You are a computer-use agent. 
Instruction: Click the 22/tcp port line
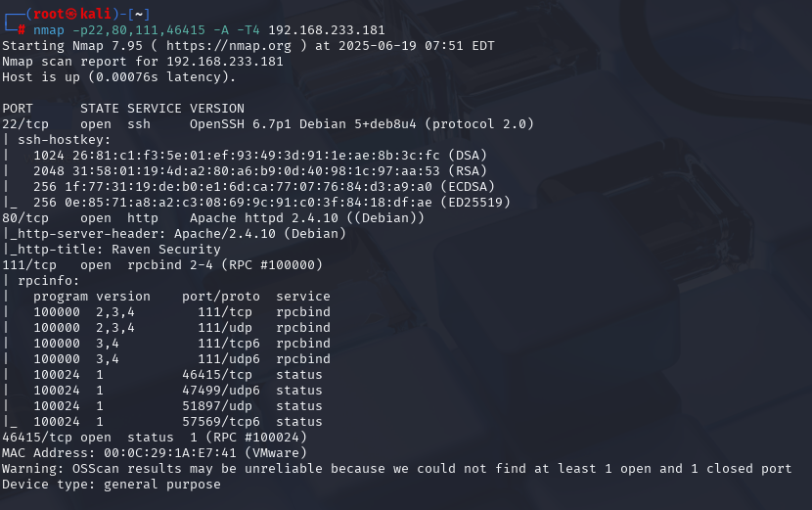[x=268, y=124]
